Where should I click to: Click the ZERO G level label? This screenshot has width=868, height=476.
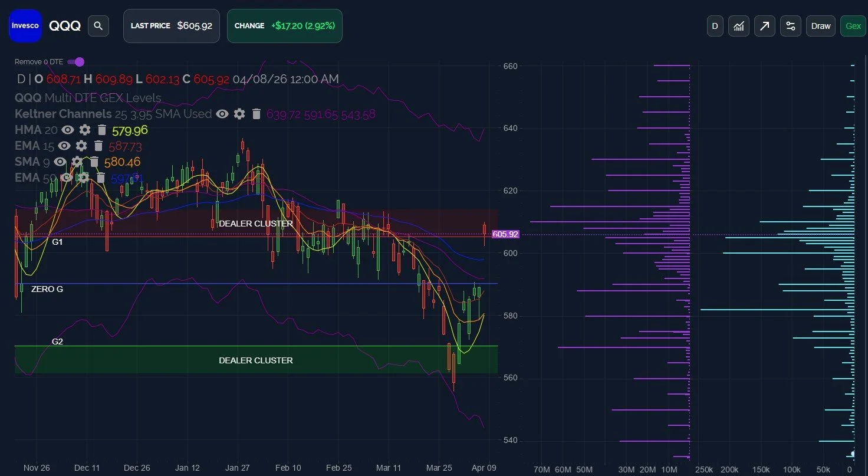point(47,290)
